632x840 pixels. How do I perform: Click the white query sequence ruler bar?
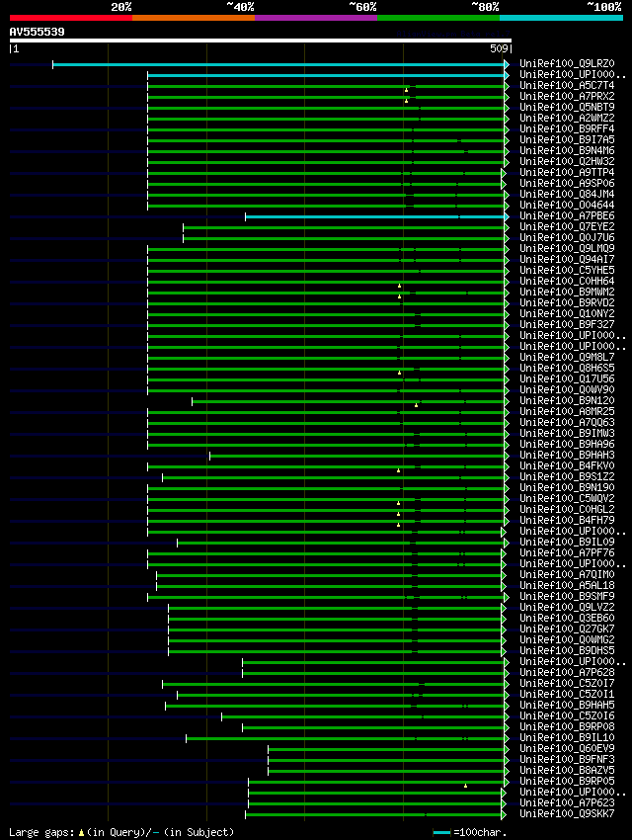pyautogui.click(x=261, y=41)
